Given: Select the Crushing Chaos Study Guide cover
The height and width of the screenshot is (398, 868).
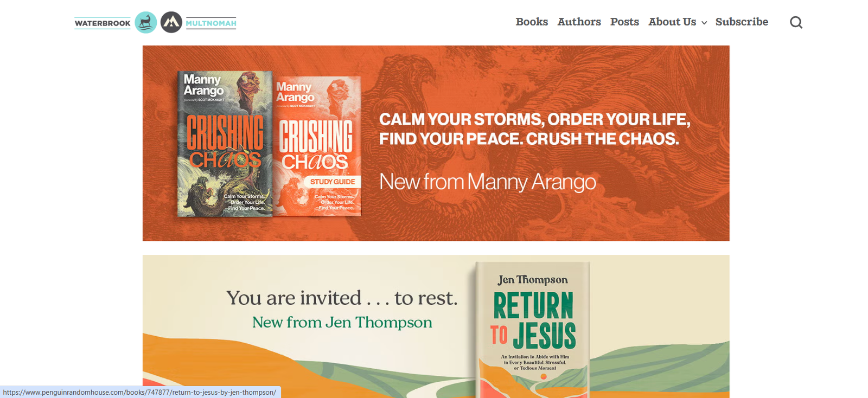Looking at the screenshot, I should (x=317, y=145).
